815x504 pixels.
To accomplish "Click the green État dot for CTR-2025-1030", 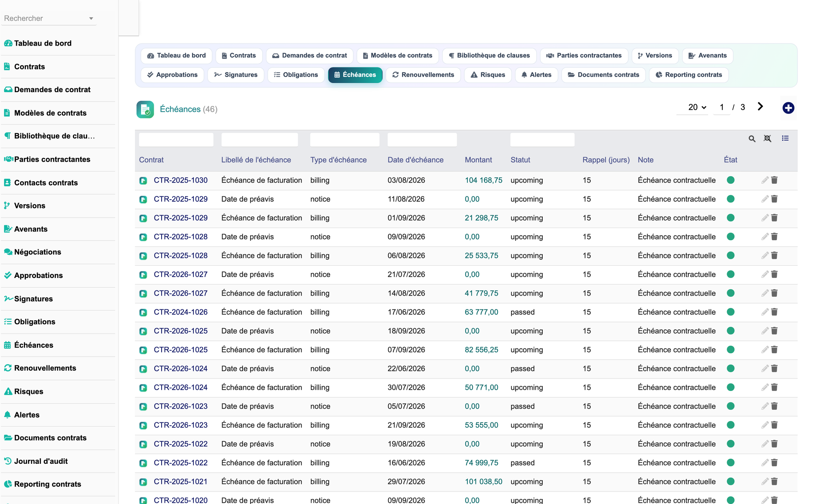I will click(731, 180).
